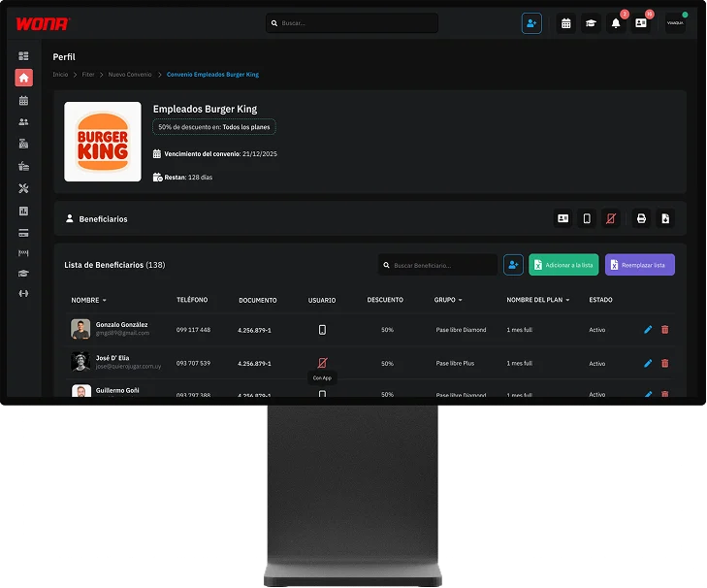
Task: Open the bar chart reports icon in sidebar
Action: (x=23, y=211)
